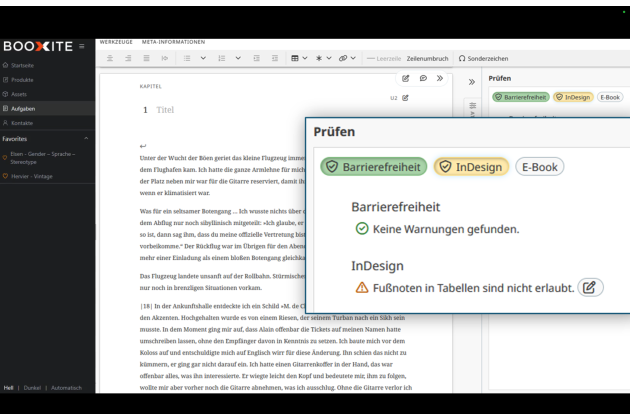Click the heart icon beside Hervier - Vintage
The width and height of the screenshot is (630, 420).
pyautogui.click(x=5, y=176)
